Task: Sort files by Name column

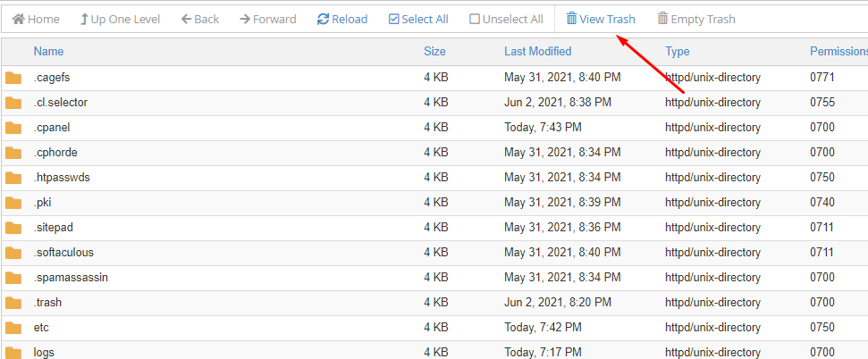Action: [x=48, y=52]
